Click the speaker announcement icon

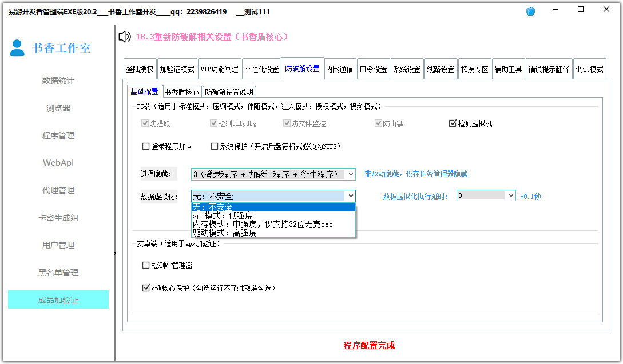click(124, 37)
